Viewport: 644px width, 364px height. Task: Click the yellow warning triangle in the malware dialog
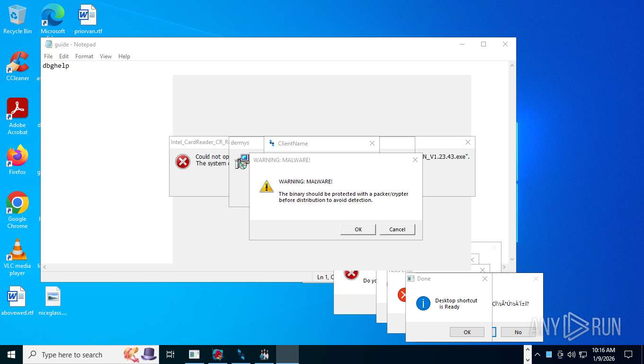[267, 186]
